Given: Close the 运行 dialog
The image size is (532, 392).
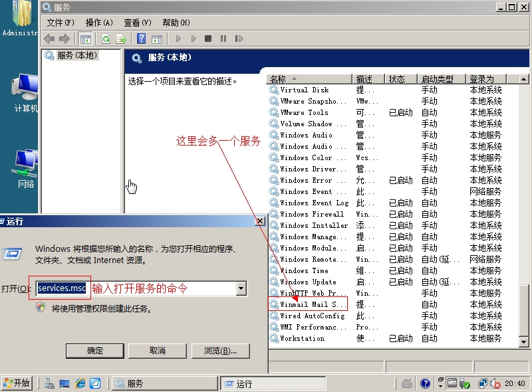Looking at the screenshot, I should point(260,221).
